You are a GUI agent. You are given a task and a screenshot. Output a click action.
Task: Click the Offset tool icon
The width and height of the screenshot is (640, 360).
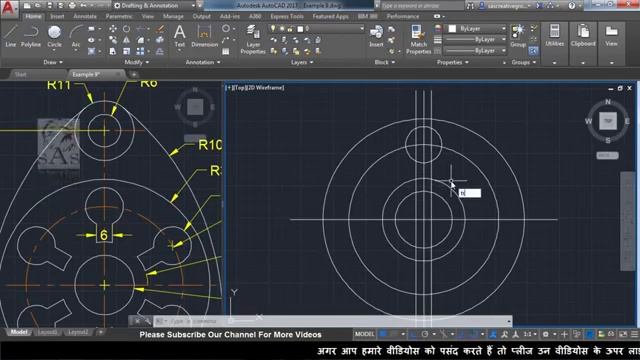[x=160, y=51]
